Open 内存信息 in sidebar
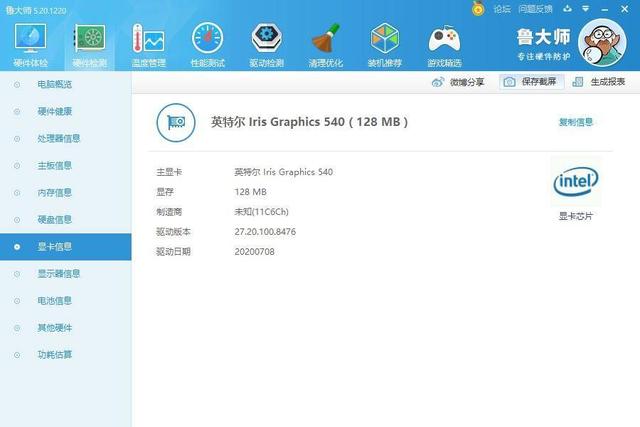This screenshot has width=640, height=427. [x=55, y=193]
